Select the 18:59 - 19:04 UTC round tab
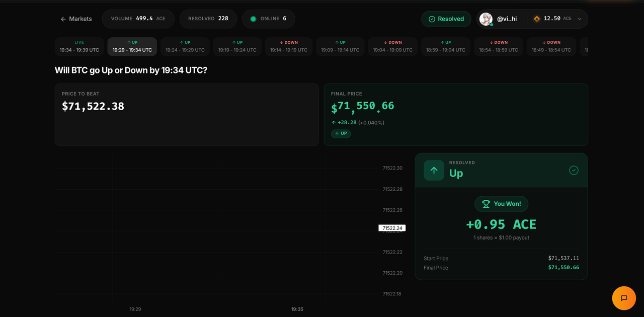Screen dimensions: 644x317 (446, 46)
